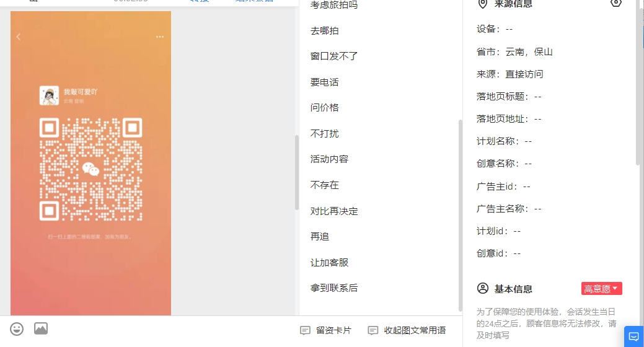The width and height of the screenshot is (644, 347).
Task: Click the quick phrases list scrollbar
Action: click(461, 216)
